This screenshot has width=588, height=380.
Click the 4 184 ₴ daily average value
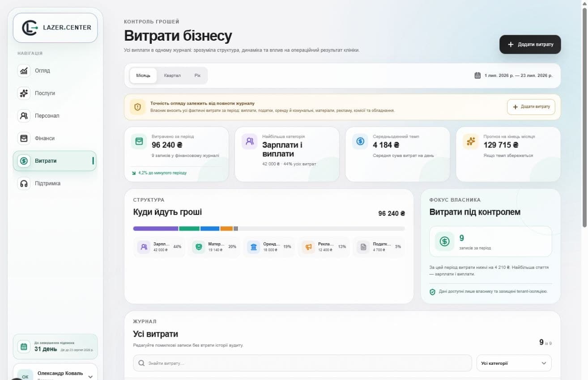click(386, 145)
